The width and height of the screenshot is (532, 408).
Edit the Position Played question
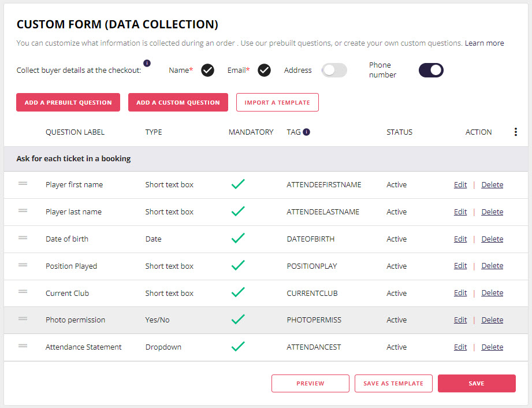(460, 266)
